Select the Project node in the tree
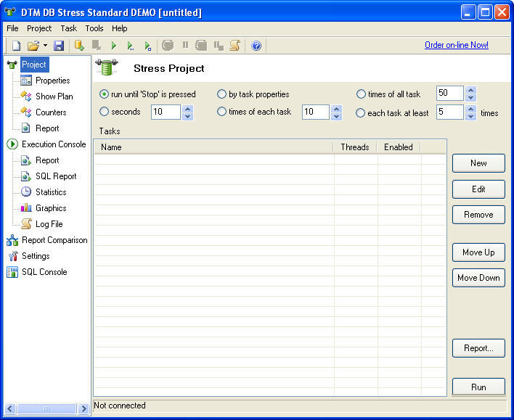The height and width of the screenshot is (420, 514). pos(34,65)
